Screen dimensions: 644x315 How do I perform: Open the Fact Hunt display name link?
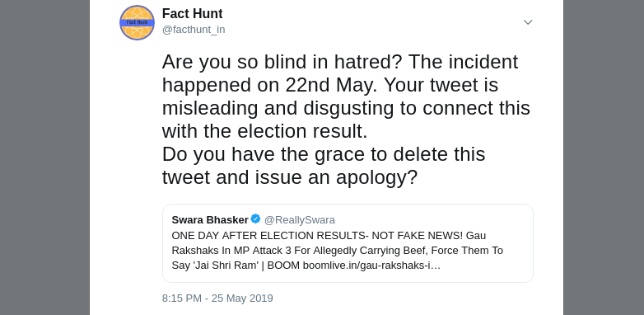coord(192,13)
